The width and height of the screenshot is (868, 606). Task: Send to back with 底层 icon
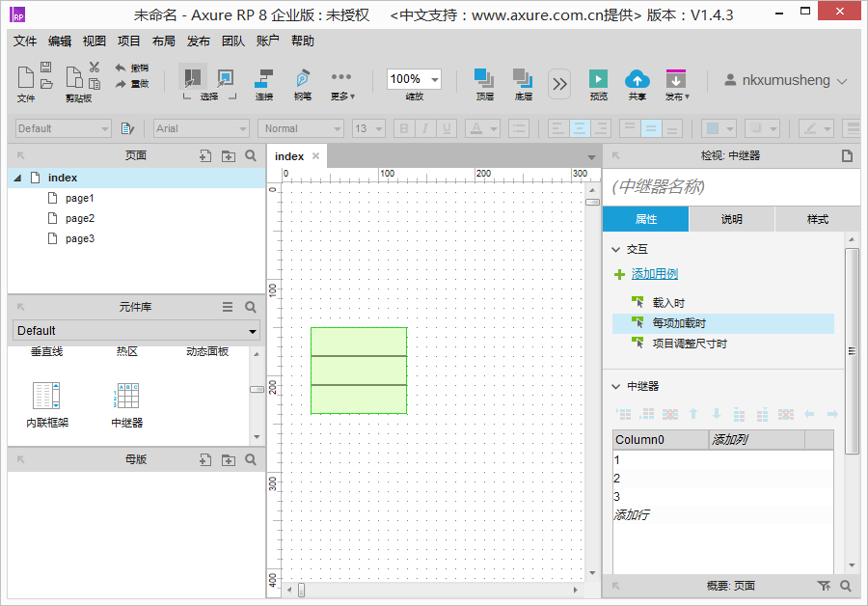[523, 78]
